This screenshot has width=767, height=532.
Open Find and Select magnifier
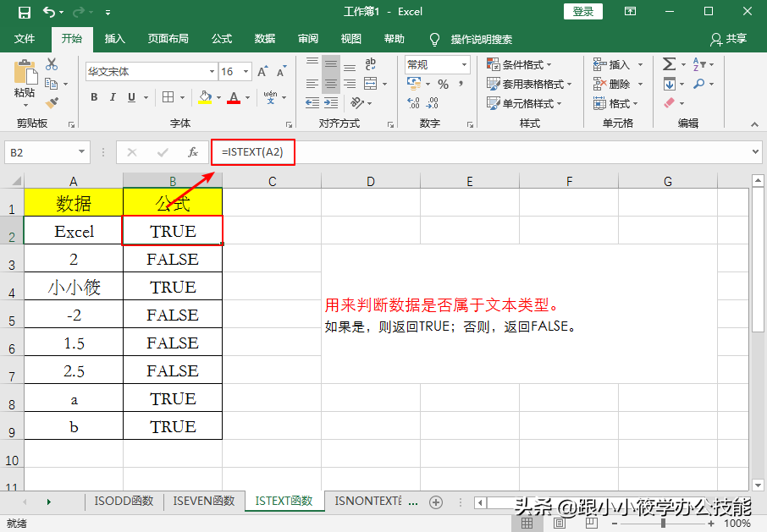699,84
